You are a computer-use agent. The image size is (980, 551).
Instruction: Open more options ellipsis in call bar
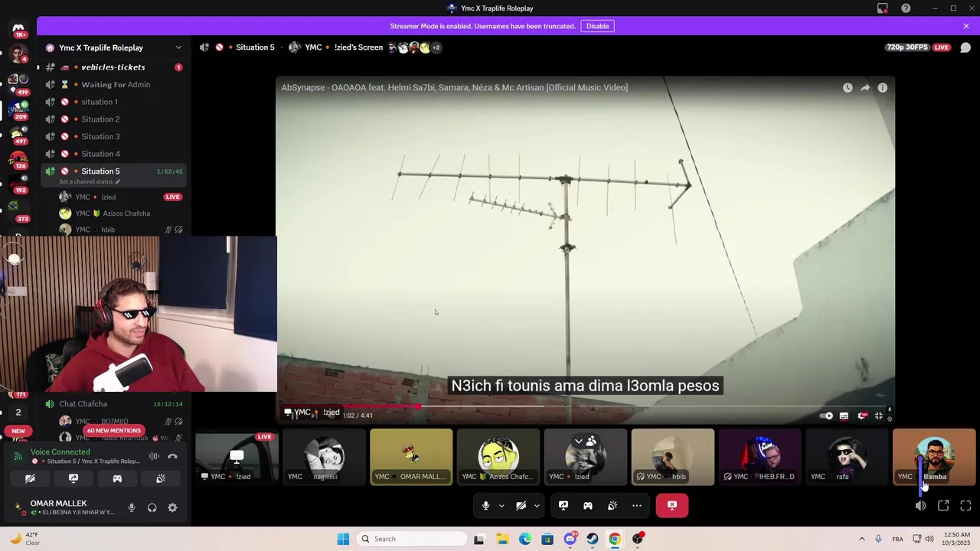point(637,505)
